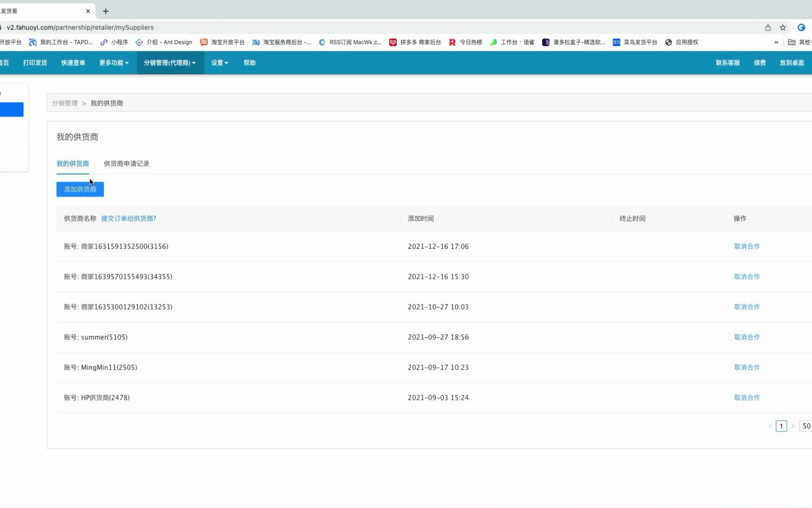Open the 淘宝开放平台 bookmark

(223, 42)
